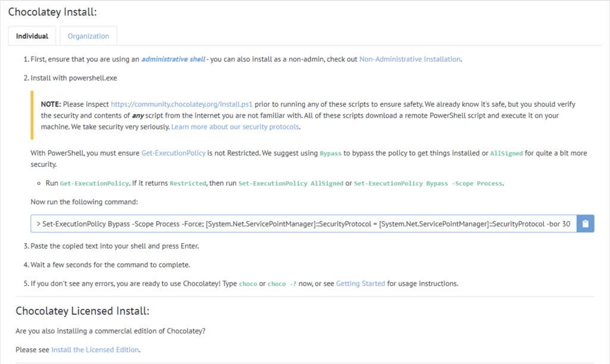Viewport: 610px width, 364px height.
Task: Follow the Non-Administrative Installation link
Action: 410,59
